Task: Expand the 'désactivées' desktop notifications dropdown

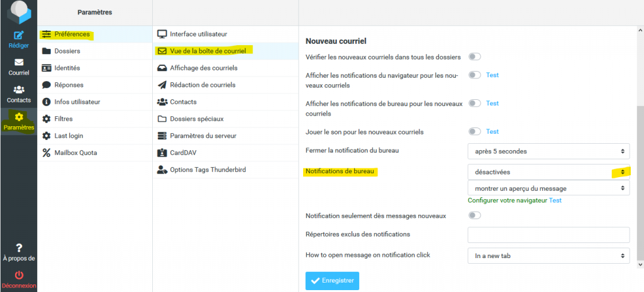Action: point(548,171)
